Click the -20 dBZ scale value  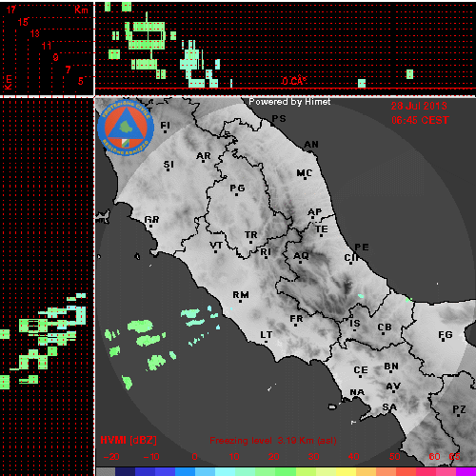click(111, 457)
